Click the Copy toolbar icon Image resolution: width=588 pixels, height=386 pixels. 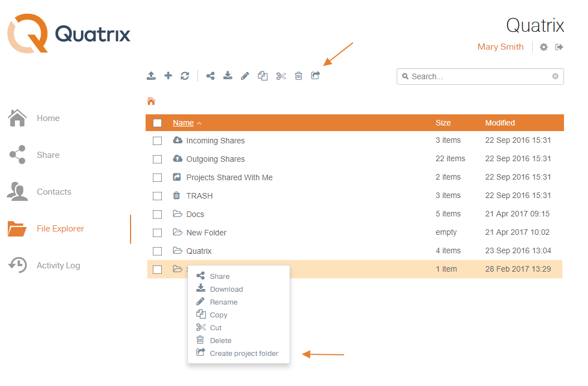click(263, 76)
